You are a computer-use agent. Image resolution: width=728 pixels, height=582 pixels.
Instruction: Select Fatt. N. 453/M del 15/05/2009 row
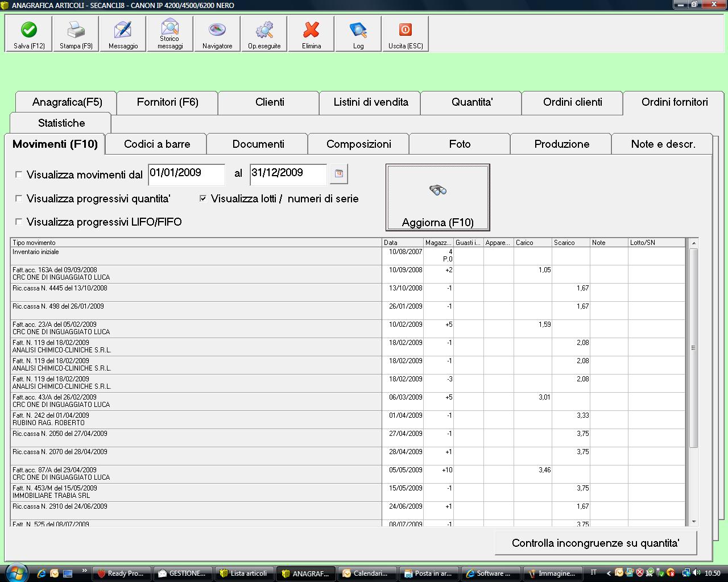pyautogui.click(x=348, y=492)
